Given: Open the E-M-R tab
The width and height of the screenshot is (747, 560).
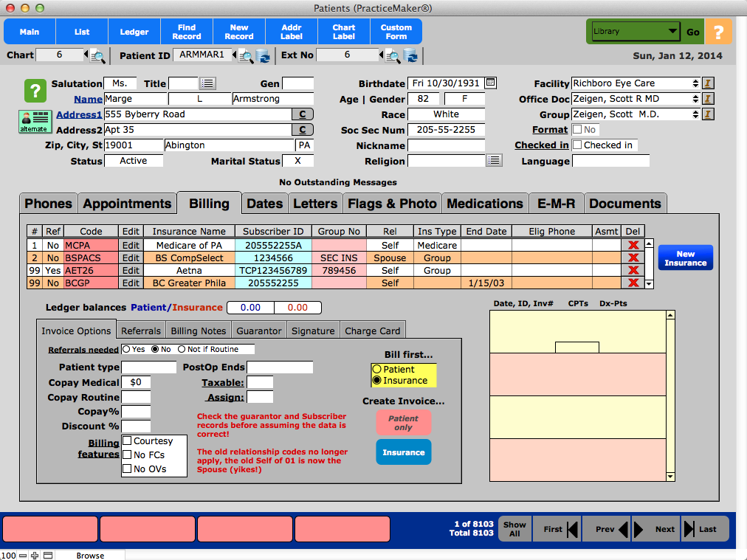Looking at the screenshot, I should pos(556,204).
